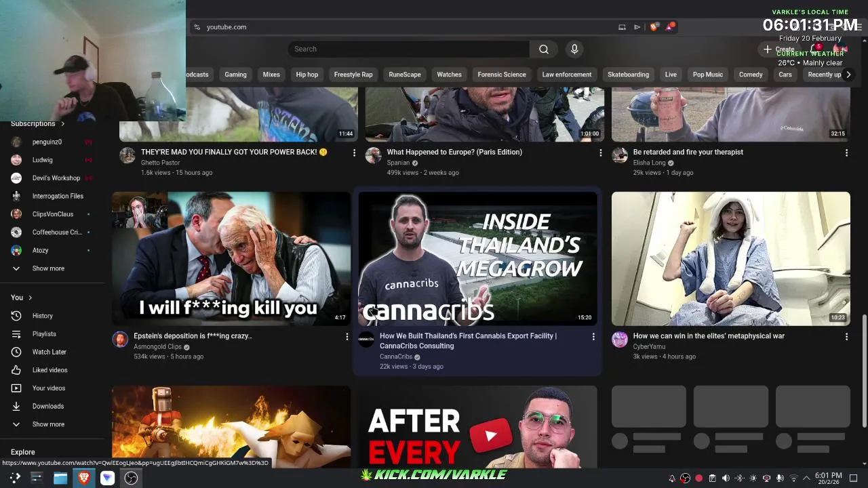The width and height of the screenshot is (868, 488).
Task: Select the RuneScape category chip
Action: coord(405,75)
